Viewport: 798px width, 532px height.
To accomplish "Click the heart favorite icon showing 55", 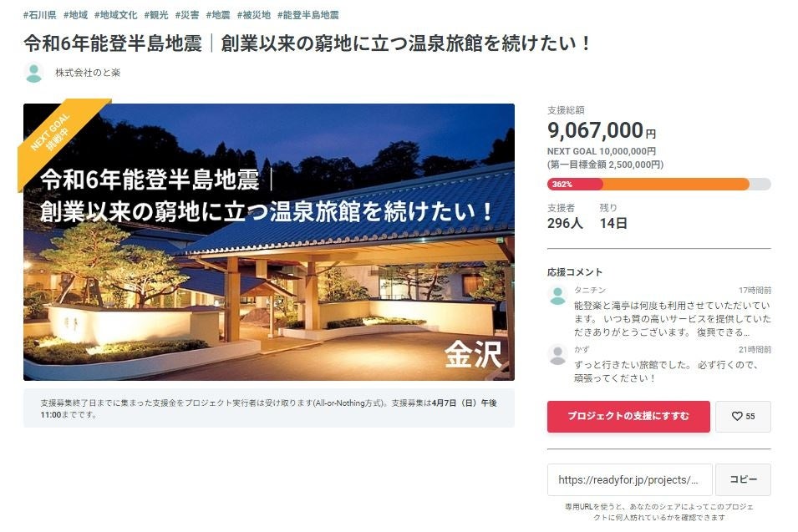I will pyautogui.click(x=743, y=416).
